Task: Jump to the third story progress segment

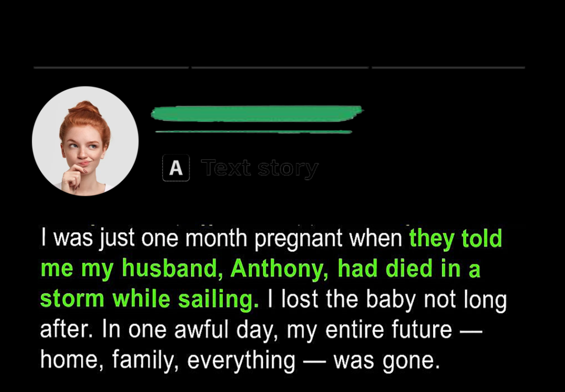Action: pyautogui.click(x=448, y=67)
